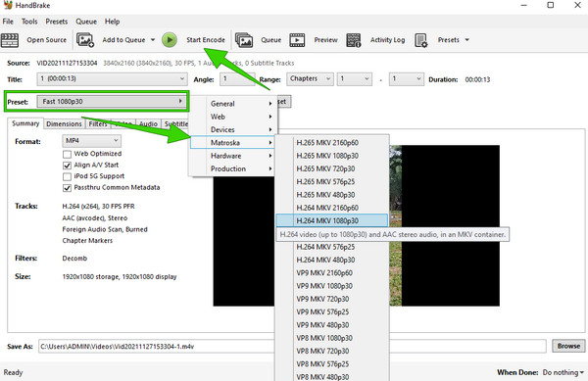Select the VP9 MKV 720p30 preset

(x=332, y=299)
